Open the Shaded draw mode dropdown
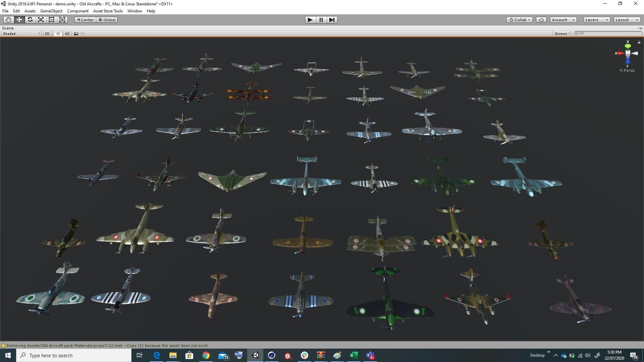 pyautogui.click(x=21, y=34)
